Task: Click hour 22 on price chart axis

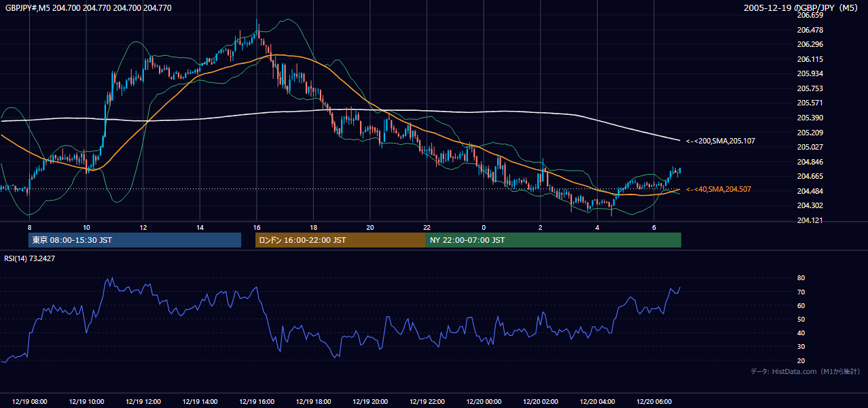Action: point(427,227)
